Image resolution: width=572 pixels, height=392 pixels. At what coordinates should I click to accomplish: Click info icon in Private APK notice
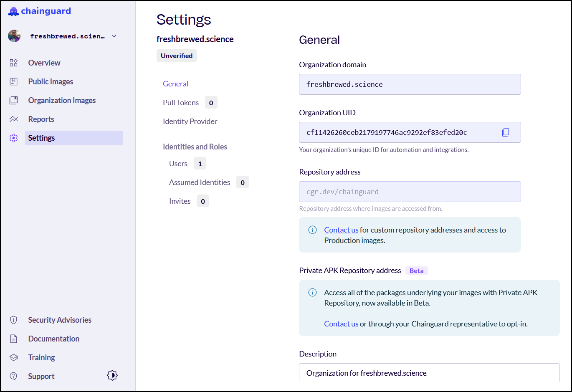[x=312, y=292]
